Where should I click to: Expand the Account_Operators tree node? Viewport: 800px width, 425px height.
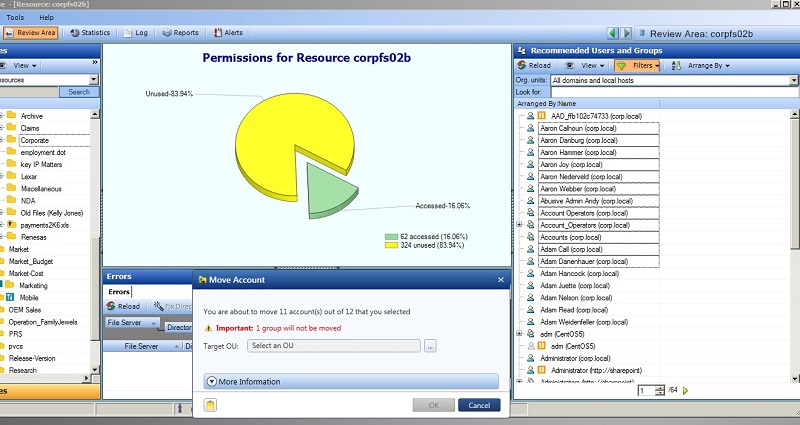(519, 224)
